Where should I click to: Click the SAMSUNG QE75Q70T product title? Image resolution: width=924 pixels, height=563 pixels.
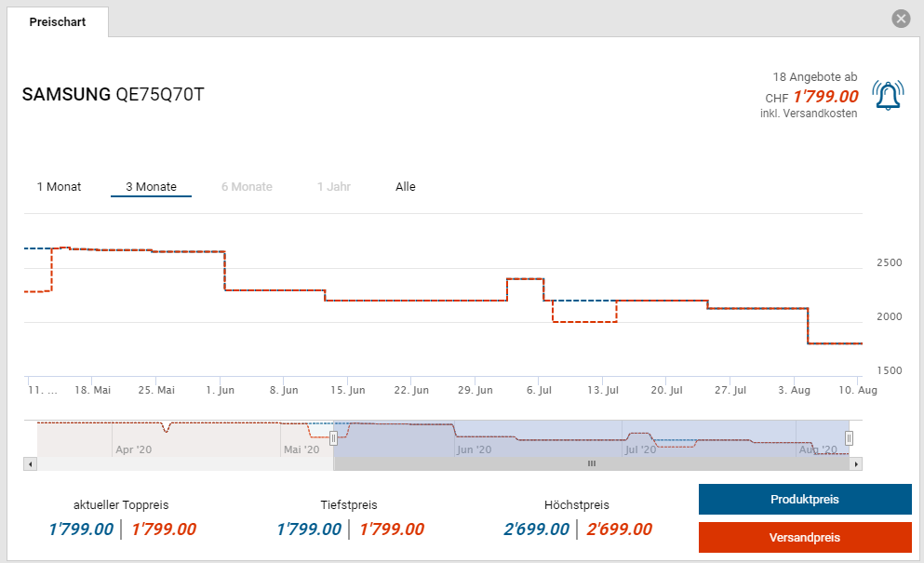click(113, 95)
